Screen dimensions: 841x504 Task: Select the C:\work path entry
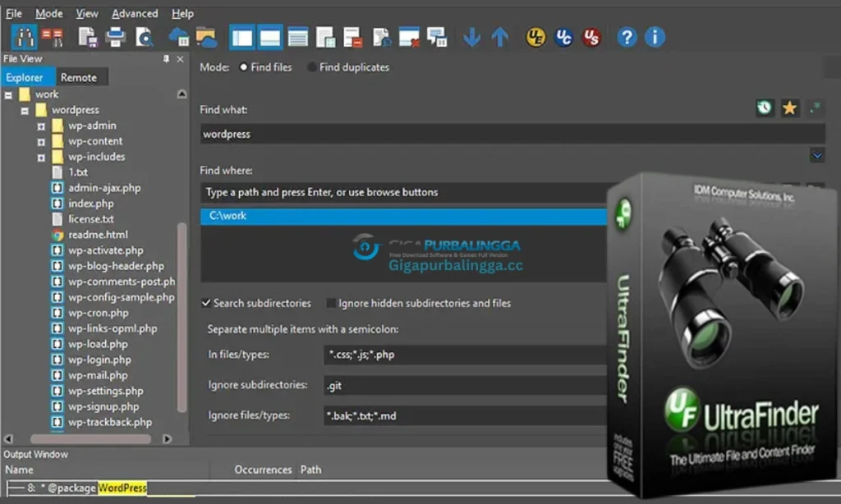point(404,216)
